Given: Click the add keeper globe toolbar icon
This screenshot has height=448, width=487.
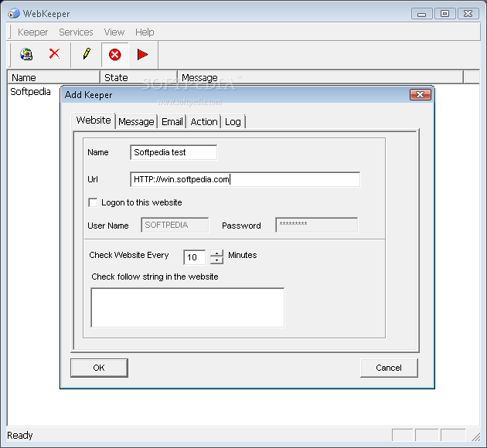Looking at the screenshot, I should click(26, 55).
